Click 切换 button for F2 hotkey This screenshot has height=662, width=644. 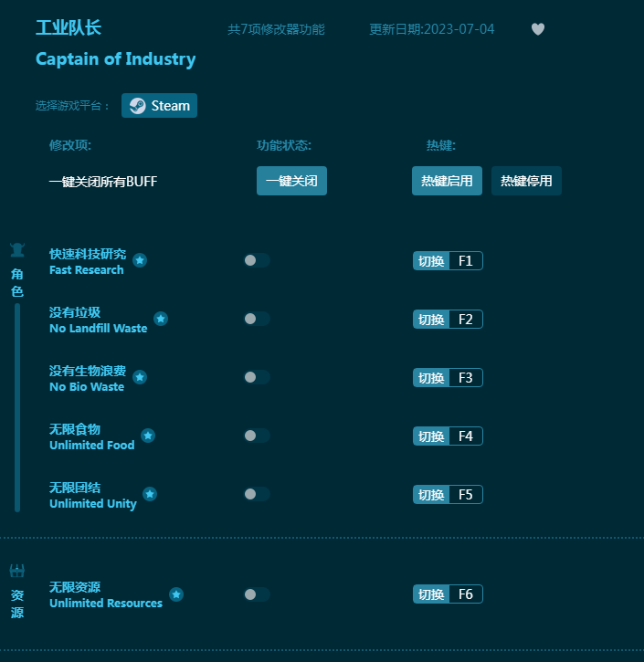click(x=431, y=320)
